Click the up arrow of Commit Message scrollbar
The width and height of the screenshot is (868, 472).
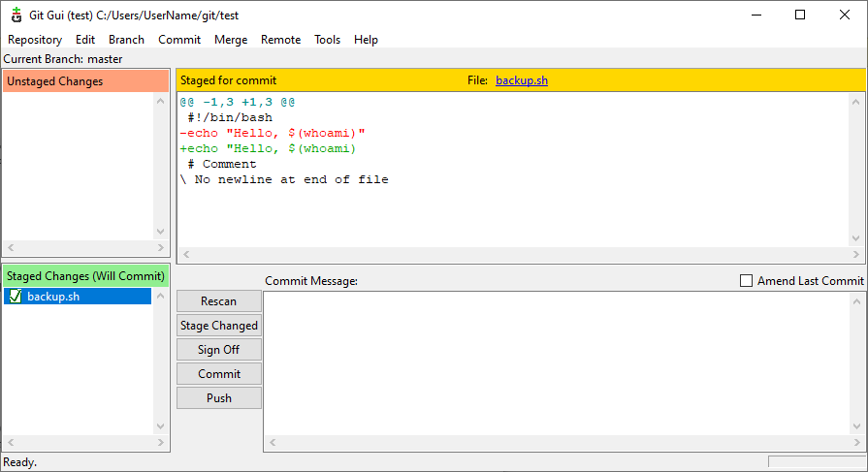857,301
